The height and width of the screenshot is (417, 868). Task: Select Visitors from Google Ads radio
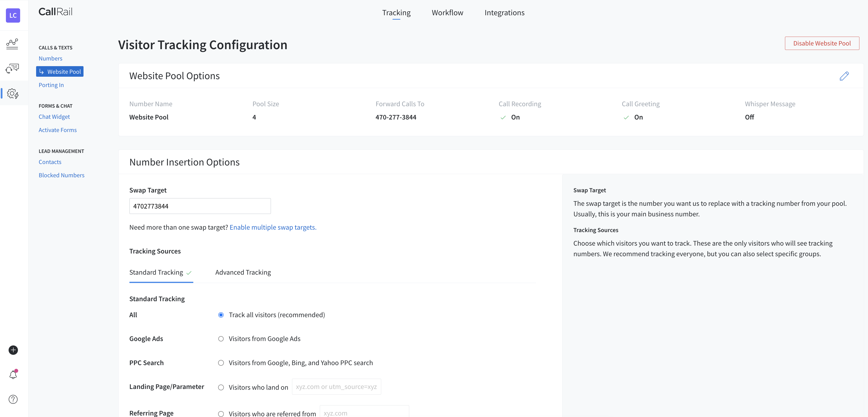221,339
